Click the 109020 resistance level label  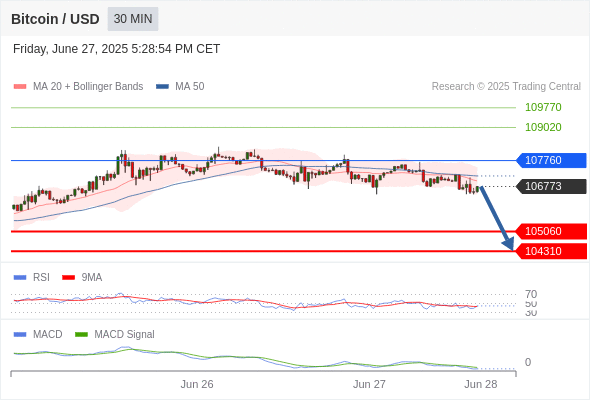click(543, 127)
